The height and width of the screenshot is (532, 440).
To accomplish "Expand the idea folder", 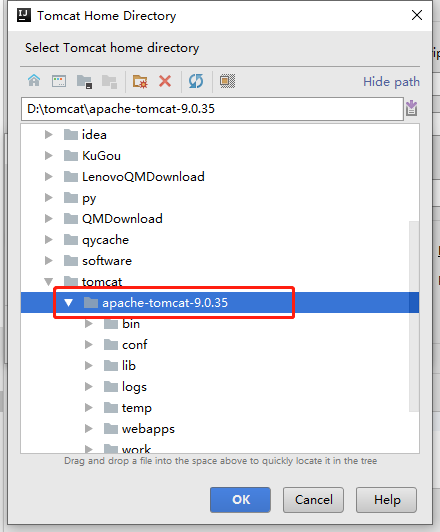I will [49, 135].
